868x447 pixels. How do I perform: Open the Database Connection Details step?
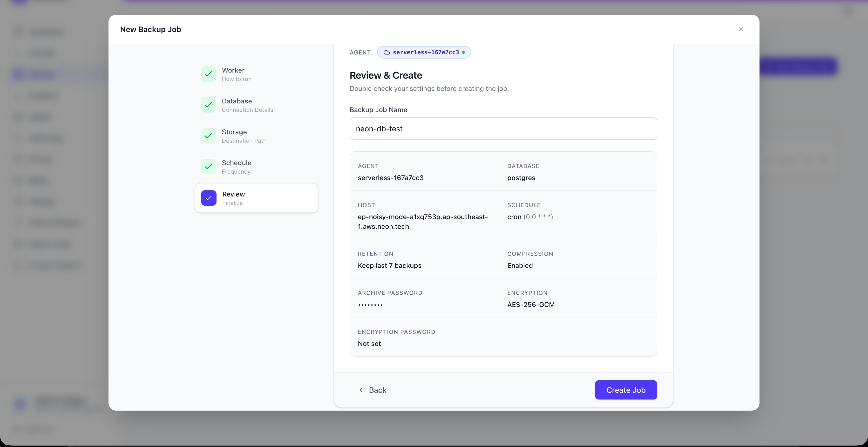point(257,105)
